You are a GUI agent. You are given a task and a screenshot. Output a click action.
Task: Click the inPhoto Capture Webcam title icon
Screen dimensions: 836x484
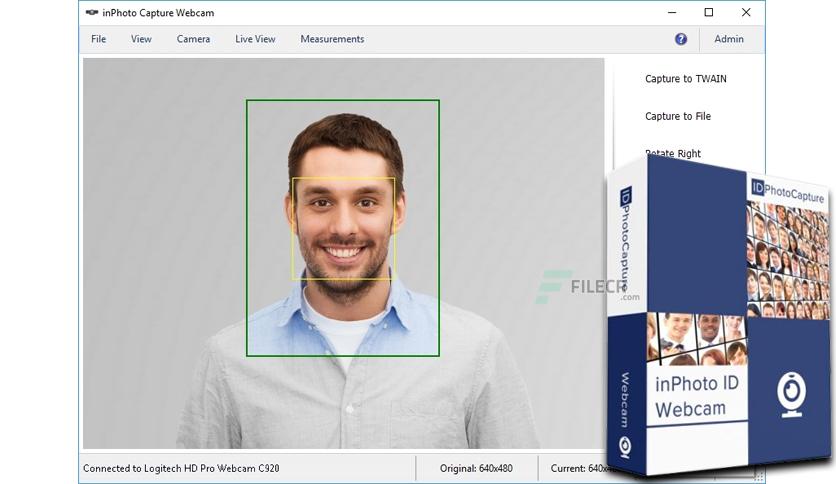(x=92, y=12)
